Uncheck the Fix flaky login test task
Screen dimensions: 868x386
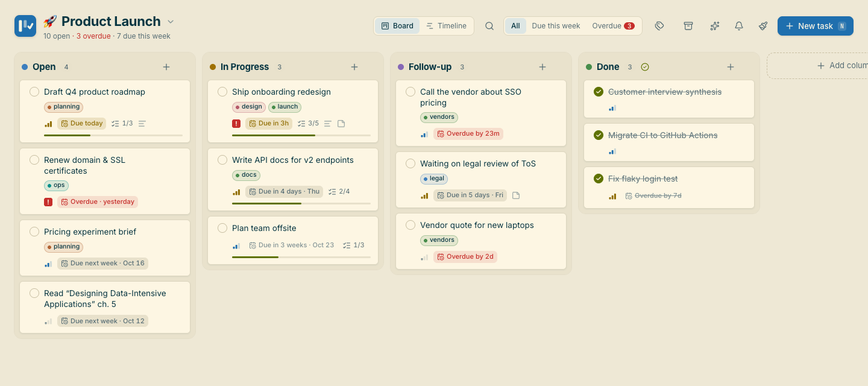[599, 179]
